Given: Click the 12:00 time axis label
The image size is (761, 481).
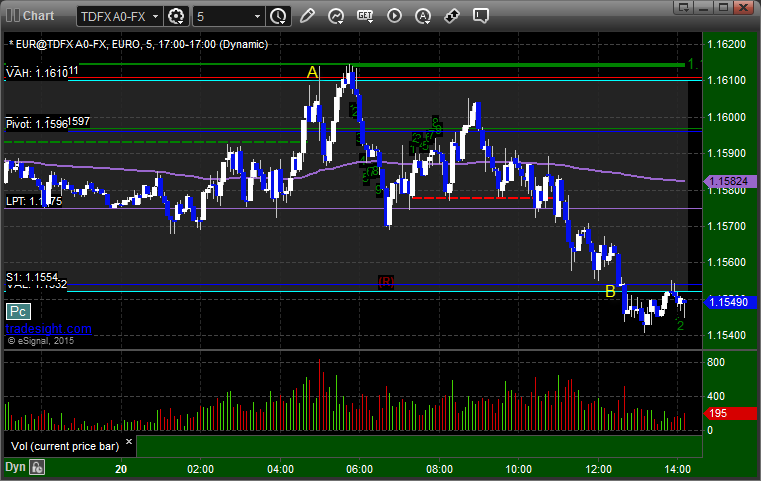Looking at the screenshot, I should [598, 469].
